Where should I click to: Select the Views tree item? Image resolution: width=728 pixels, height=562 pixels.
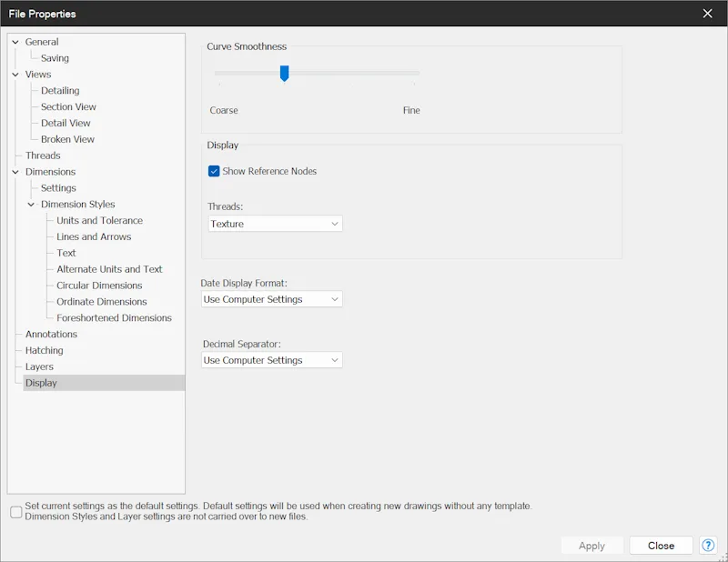point(38,75)
